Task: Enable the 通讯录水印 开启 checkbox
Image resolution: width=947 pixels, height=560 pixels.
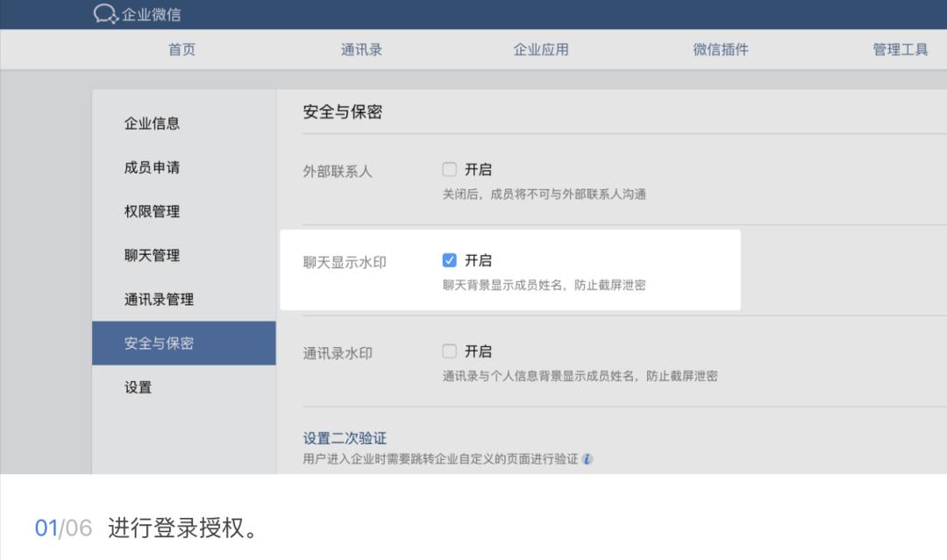Action: tap(450, 351)
